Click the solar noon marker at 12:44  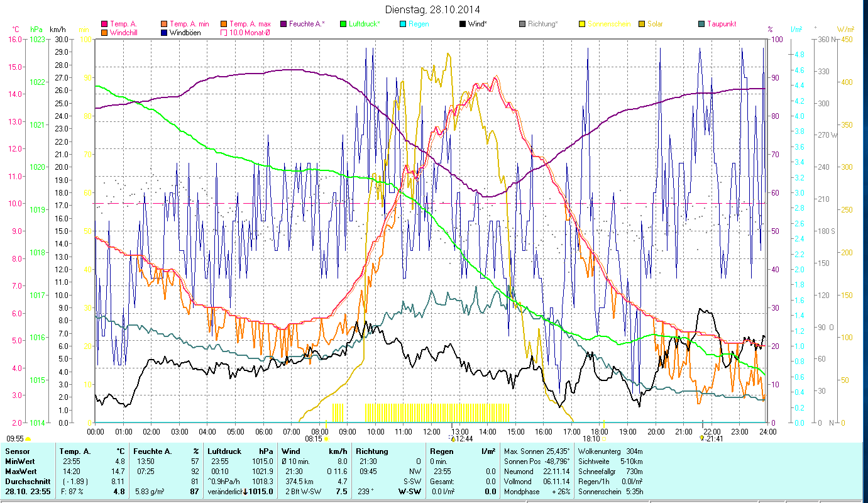click(452, 438)
